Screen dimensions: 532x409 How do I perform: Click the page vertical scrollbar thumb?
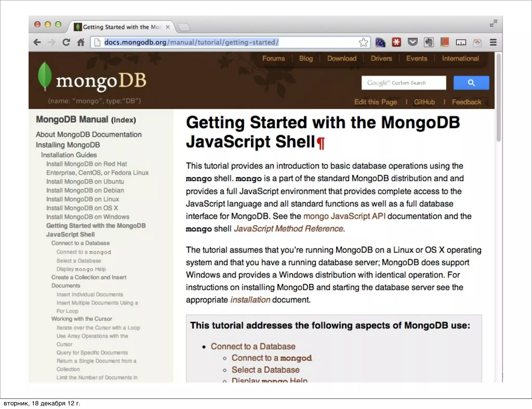[x=498, y=97]
